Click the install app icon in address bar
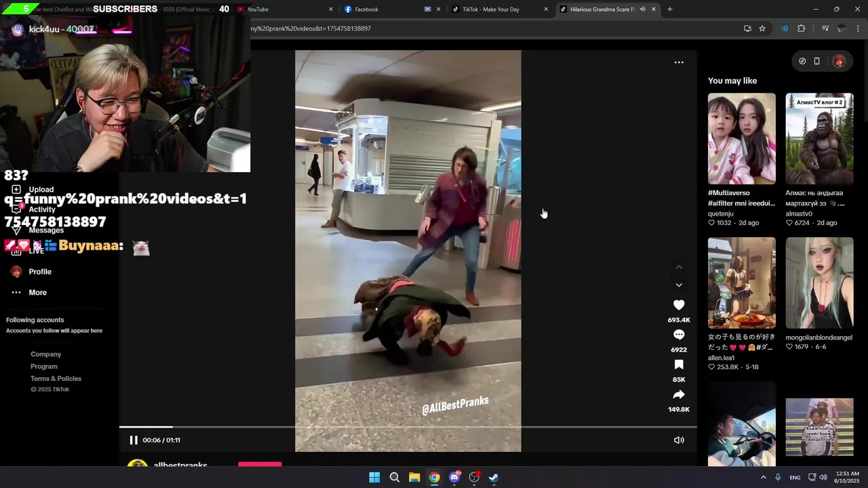Image resolution: width=868 pixels, height=488 pixels. click(x=747, y=28)
